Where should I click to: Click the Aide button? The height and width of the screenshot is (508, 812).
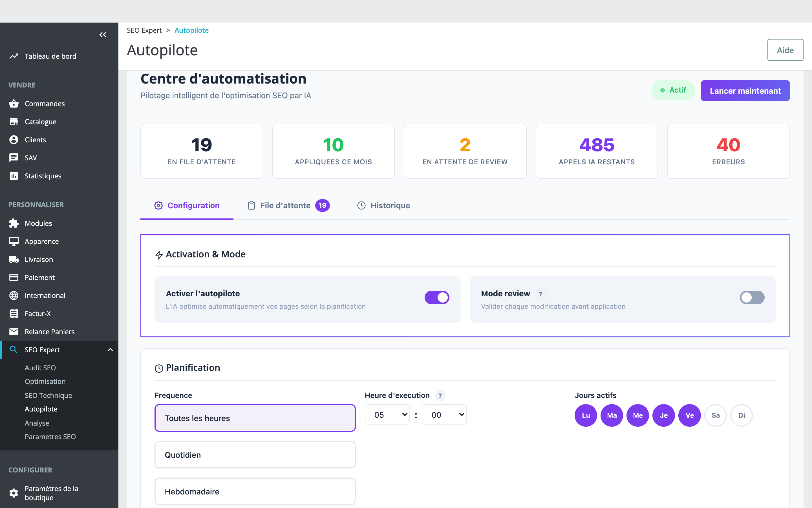pos(785,50)
